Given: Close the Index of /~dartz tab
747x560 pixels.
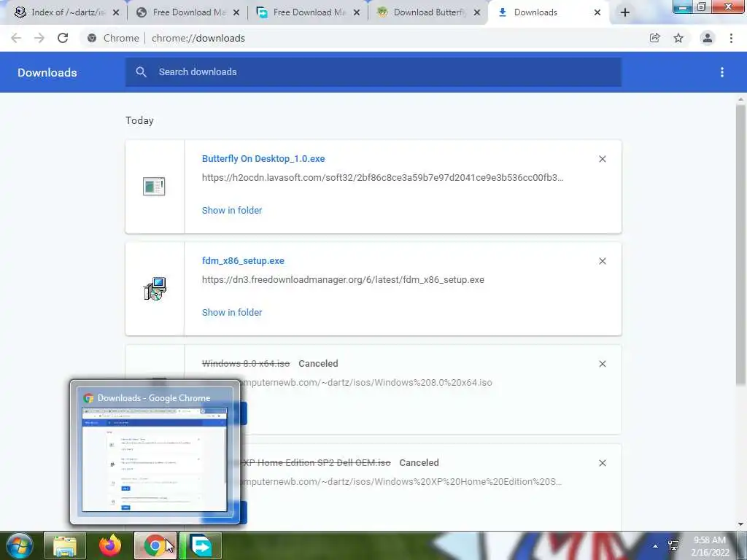Looking at the screenshot, I should click(x=116, y=13).
